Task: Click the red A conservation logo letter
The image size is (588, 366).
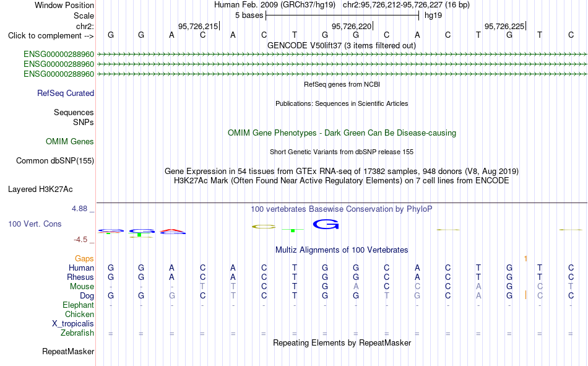Action: tap(173, 230)
